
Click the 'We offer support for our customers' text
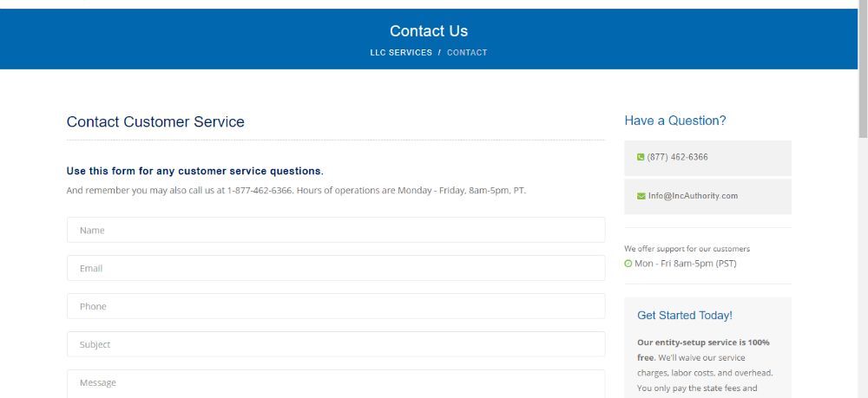(687, 249)
